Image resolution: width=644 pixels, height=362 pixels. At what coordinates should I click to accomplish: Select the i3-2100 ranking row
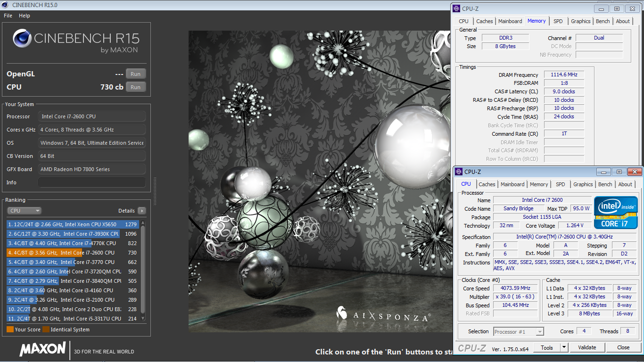pos(73,300)
